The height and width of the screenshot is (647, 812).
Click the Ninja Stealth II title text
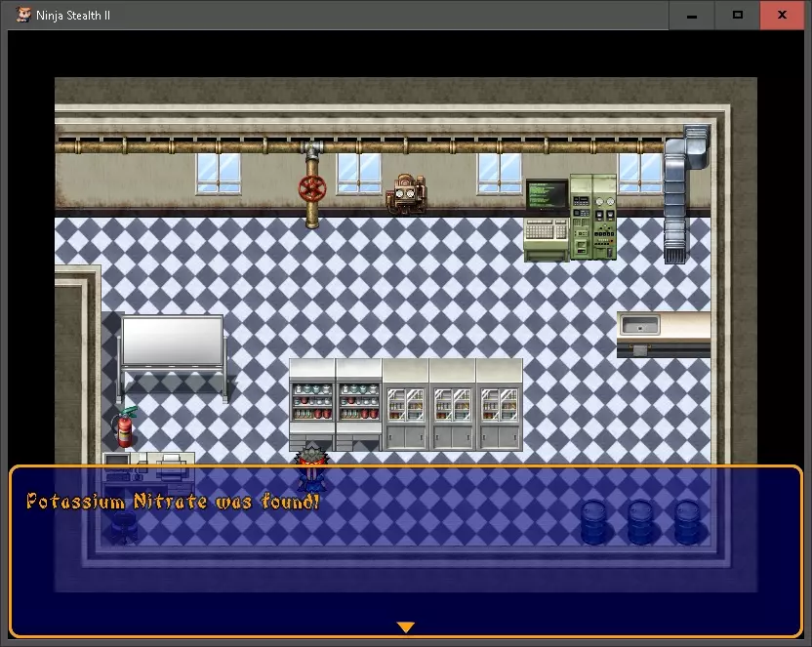[x=73, y=16]
